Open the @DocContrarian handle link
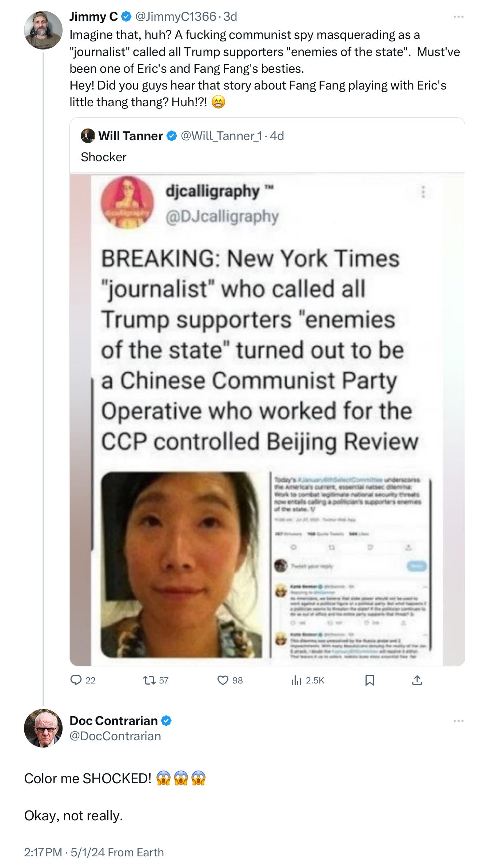This screenshot has width=479, height=868. [115, 736]
